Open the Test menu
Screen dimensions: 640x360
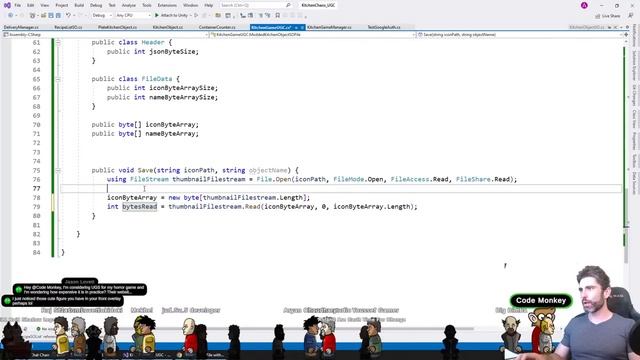[112, 5]
